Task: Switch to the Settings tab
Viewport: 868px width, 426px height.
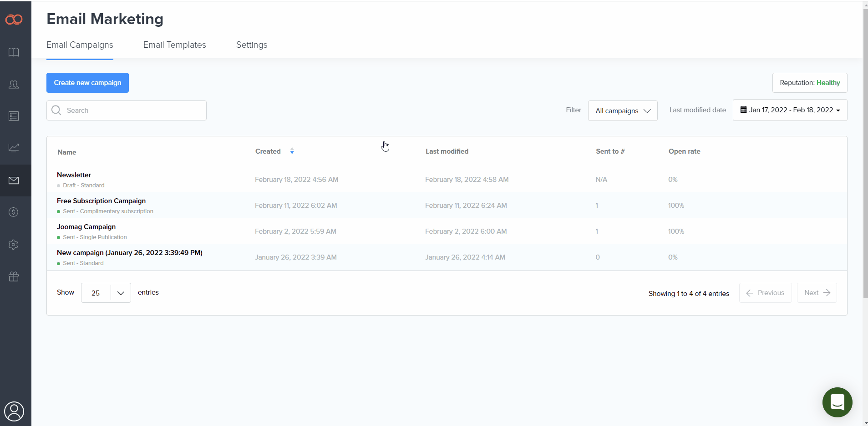Action: click(251, 45)
